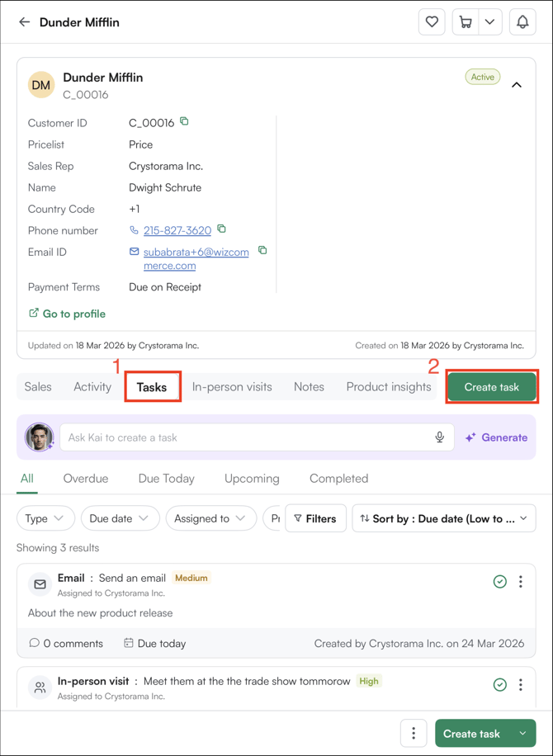The width and height of the screenshot is (553, 756).
Task: Open email link subabrata+6@wizcommerce.com
Action: click(196, 259)
